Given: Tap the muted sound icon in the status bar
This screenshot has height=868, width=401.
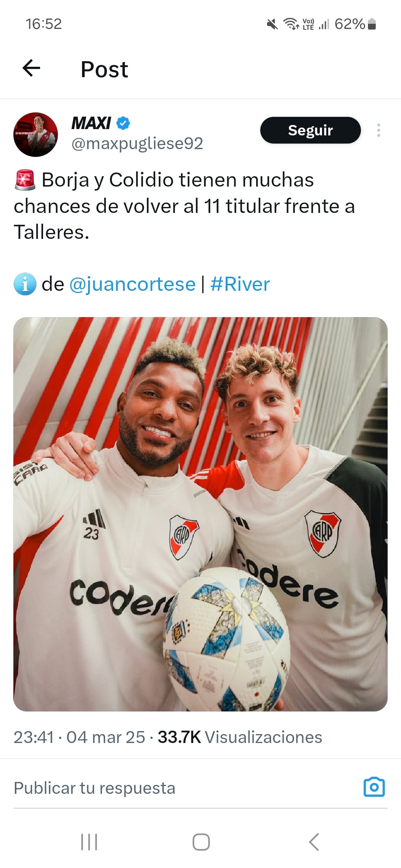Looking at the screenshot, I should click(x=272, y=24).
